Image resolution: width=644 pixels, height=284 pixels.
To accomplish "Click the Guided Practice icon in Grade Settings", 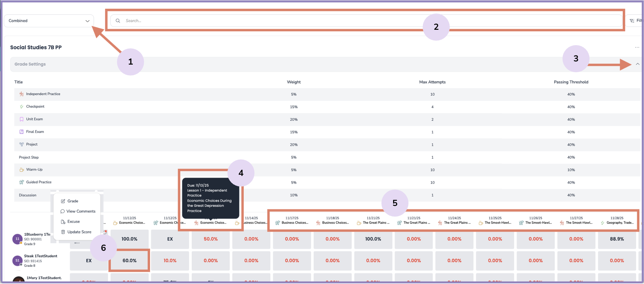I will point(21,182).
